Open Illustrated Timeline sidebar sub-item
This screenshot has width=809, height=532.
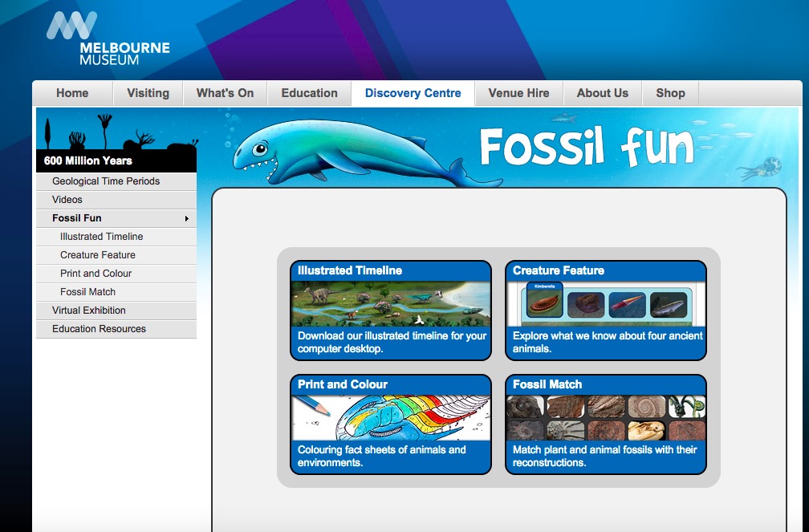click(x=116, y=237)
